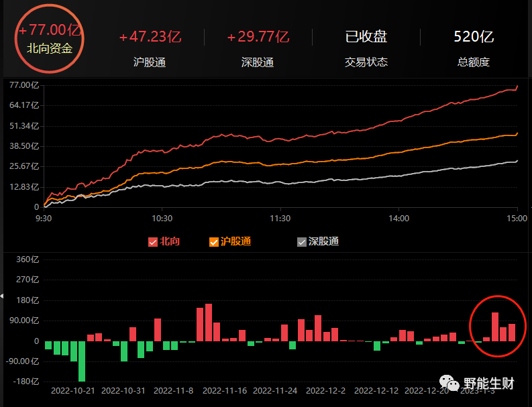Click the 14:00 time axis label
Image resolution: width=532 pixels, height=407 pixels.
pyautogui.click(x=398, y=219)
